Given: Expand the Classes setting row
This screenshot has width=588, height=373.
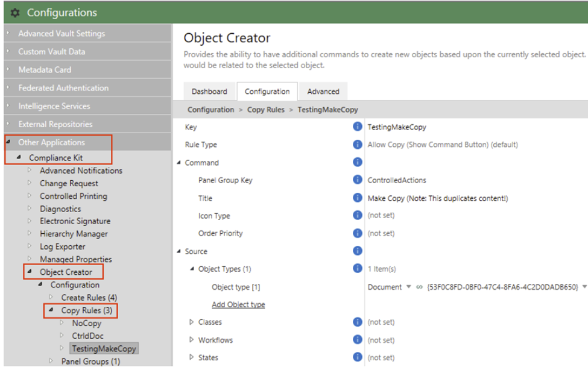Looking at the screenshot, I should (x=192, y=322).
